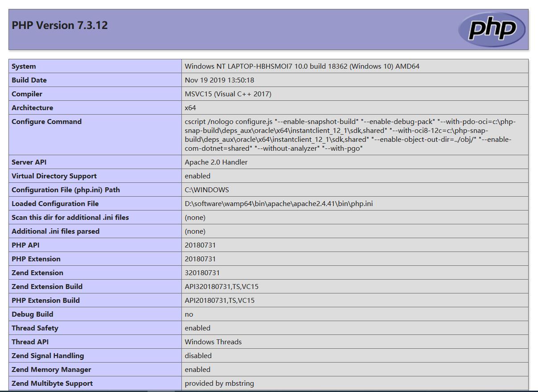The width and height of the screenshot is (538, 392).
Task: Click the 'PHP Extension Build' label
Action: (46, 301)
